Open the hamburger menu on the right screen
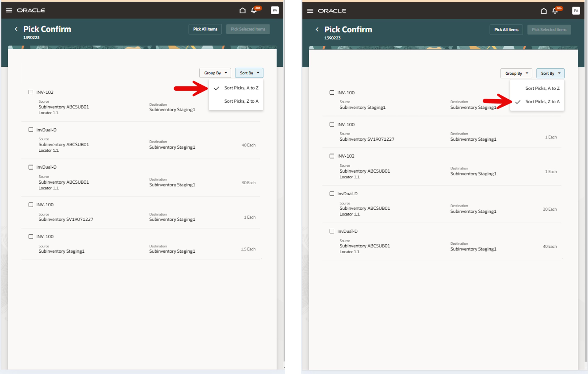Screen dimensions: 588x374 (x=310, y=11)
